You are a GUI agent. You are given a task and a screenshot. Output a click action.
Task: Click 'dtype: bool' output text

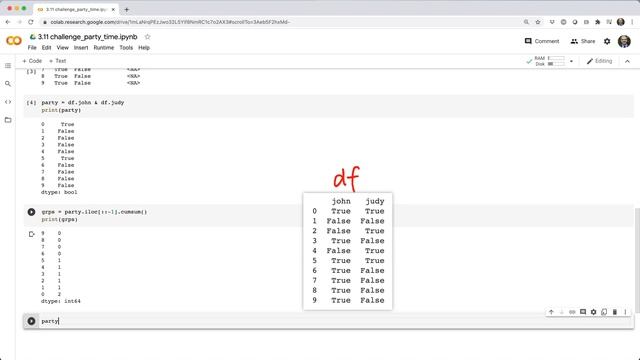(59, 192)
